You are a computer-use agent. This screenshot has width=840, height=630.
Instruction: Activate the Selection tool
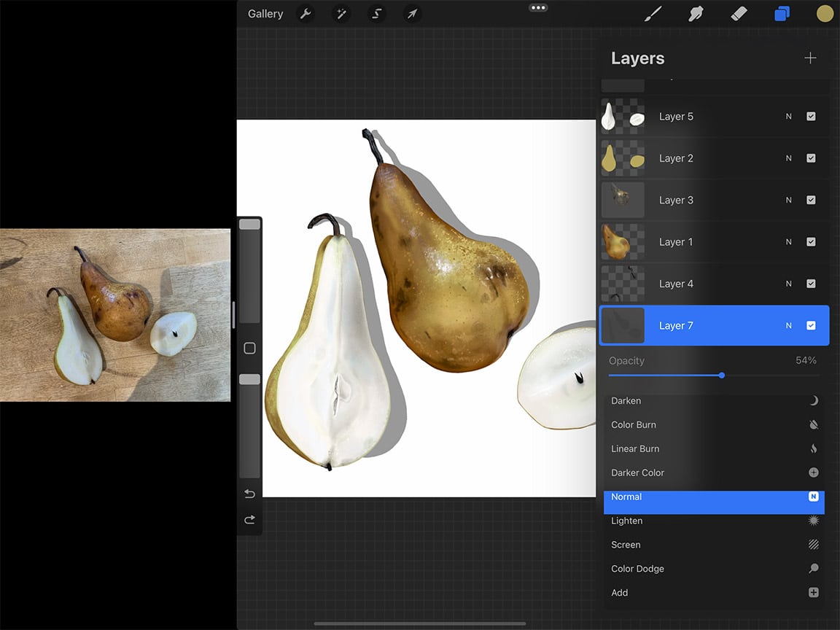point(376,13)
